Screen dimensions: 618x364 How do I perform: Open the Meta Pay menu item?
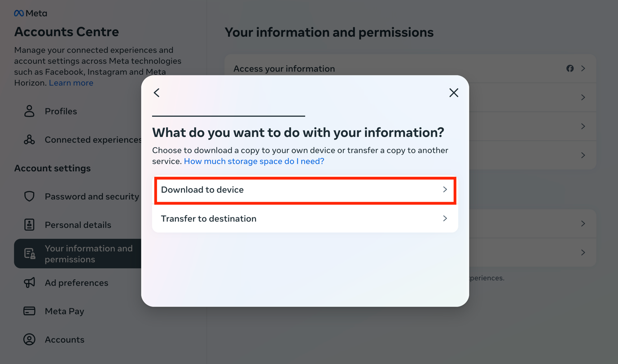click(64, 311)
